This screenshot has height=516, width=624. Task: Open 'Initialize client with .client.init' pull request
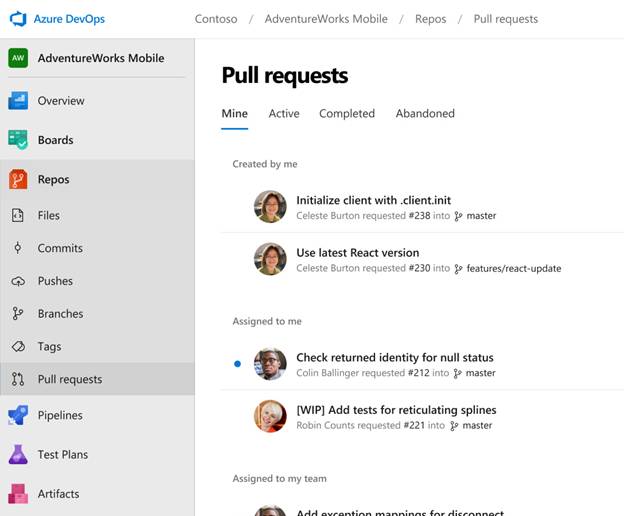[373, 200]
